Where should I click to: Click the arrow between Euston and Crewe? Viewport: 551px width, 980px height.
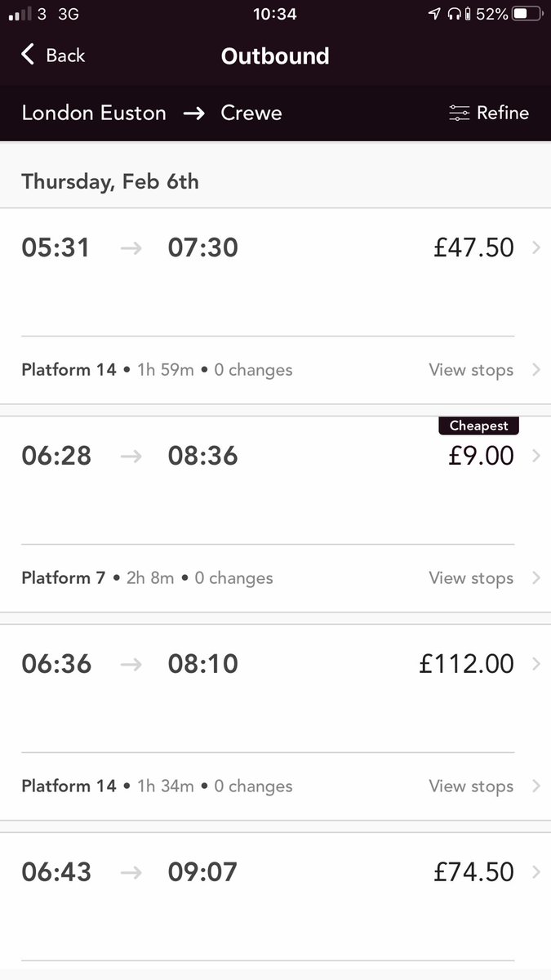tap(193, 114)
